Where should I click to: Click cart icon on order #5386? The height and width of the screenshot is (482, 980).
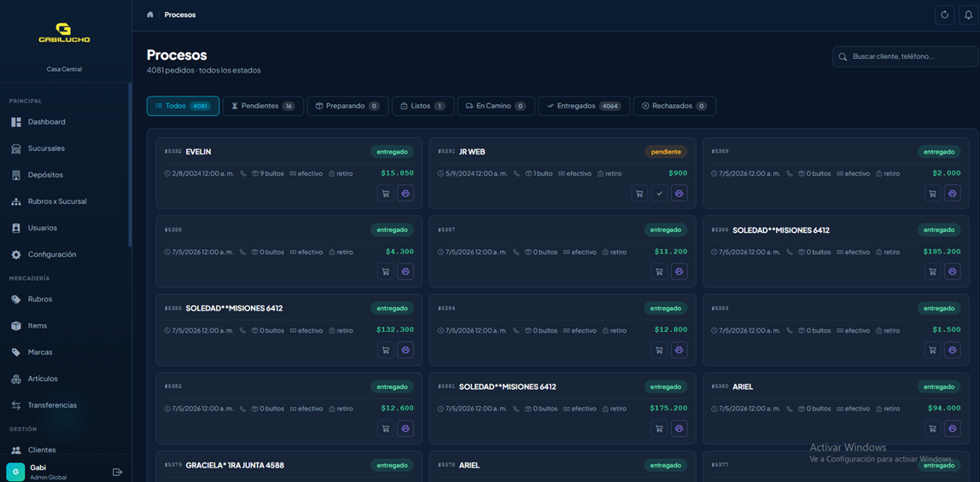click(x=932, y=271)
